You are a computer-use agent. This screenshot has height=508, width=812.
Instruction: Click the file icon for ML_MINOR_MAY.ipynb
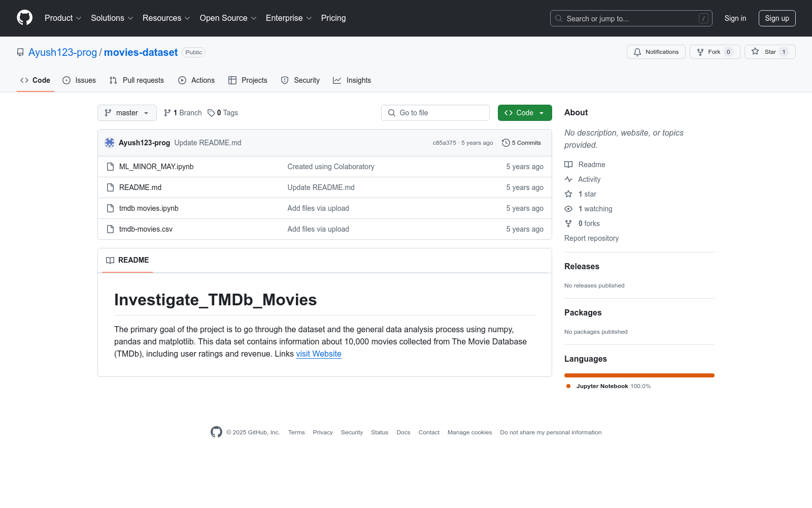[110, 167]
